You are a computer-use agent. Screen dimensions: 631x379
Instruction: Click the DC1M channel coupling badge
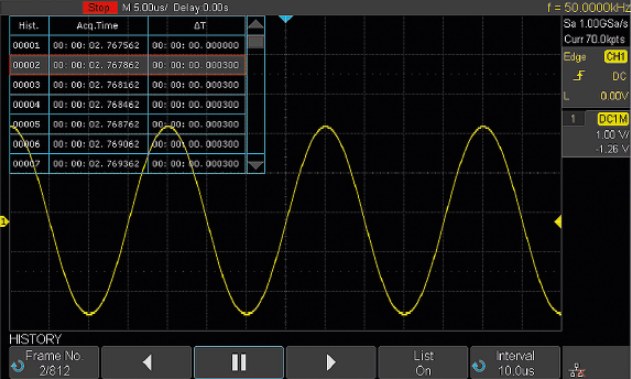click(612, 119)
